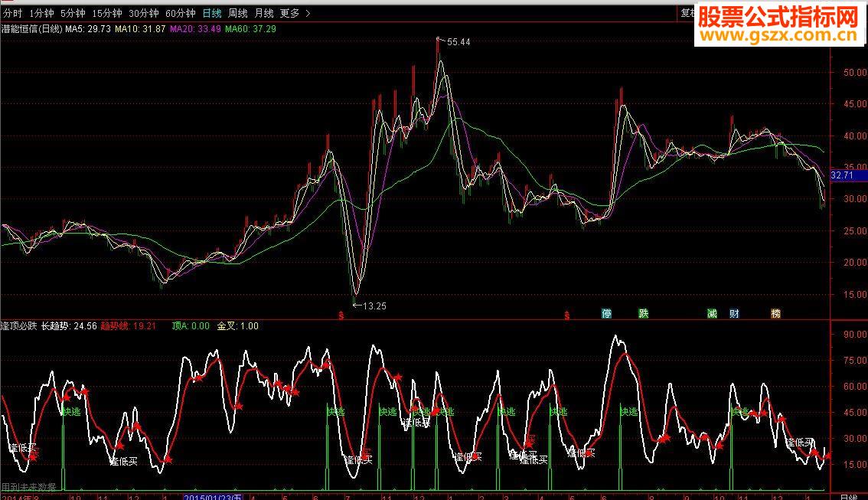Screen dimensions: 868x500
Task: Click the 金叉: 1.00 value
Action: (x=237, y=326)
